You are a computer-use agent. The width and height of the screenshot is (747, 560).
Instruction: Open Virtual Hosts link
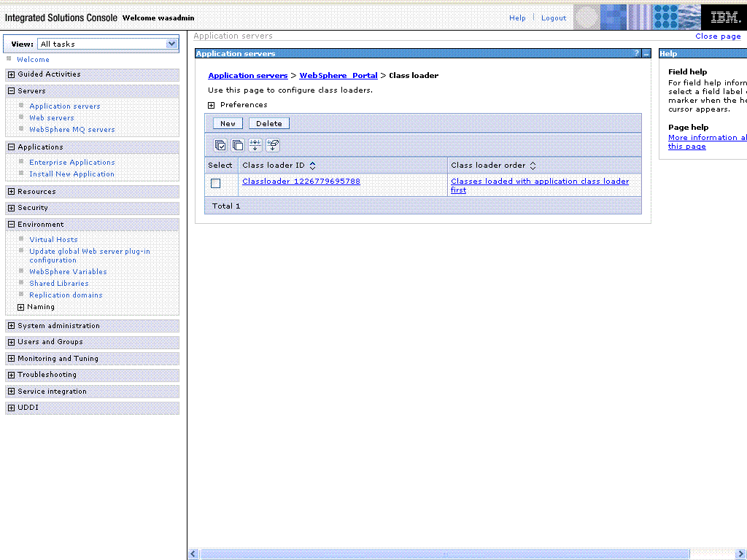coord(53,239)
